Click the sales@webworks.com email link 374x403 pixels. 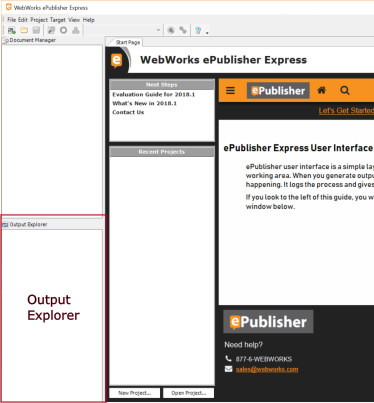[267, 369]
